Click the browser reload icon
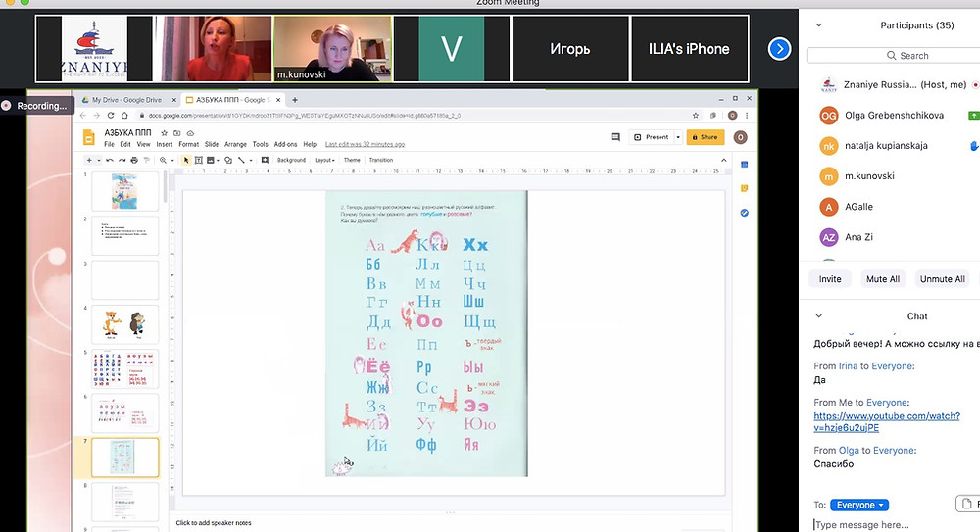 tap(111, 116)
